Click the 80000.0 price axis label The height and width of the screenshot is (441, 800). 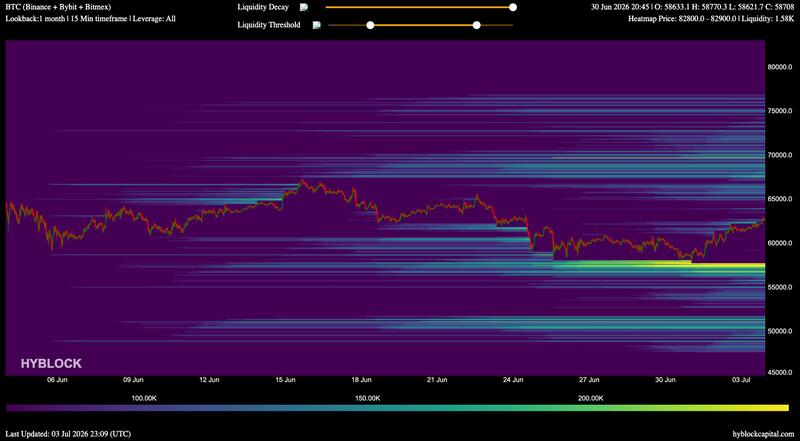780,67
